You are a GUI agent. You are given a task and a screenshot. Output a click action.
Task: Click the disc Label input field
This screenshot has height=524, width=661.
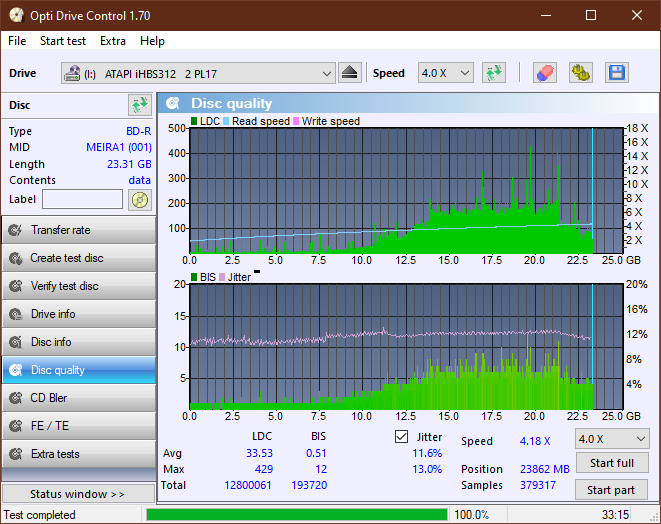click(x=83, y=199)
